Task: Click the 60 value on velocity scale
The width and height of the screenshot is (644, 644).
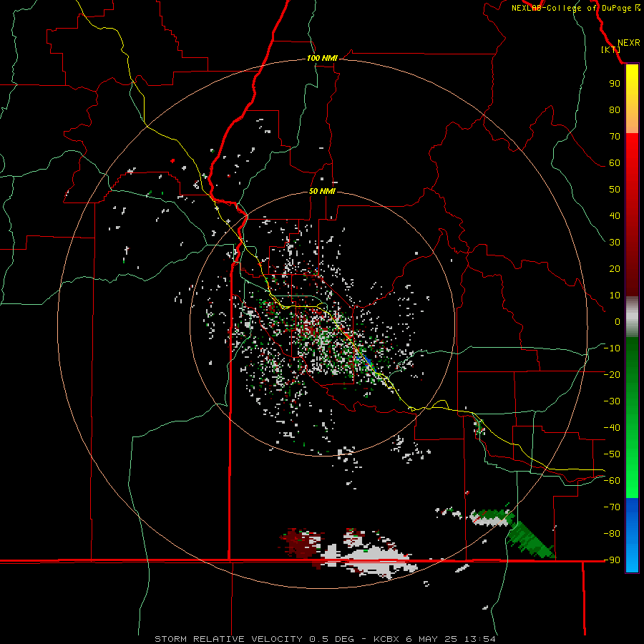Action: click(x=615, y=162)
